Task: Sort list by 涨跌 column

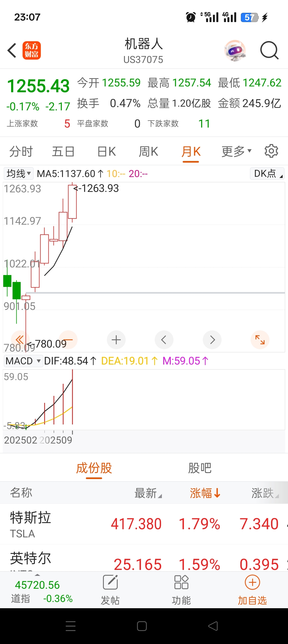Action: (x=265, y=493)
